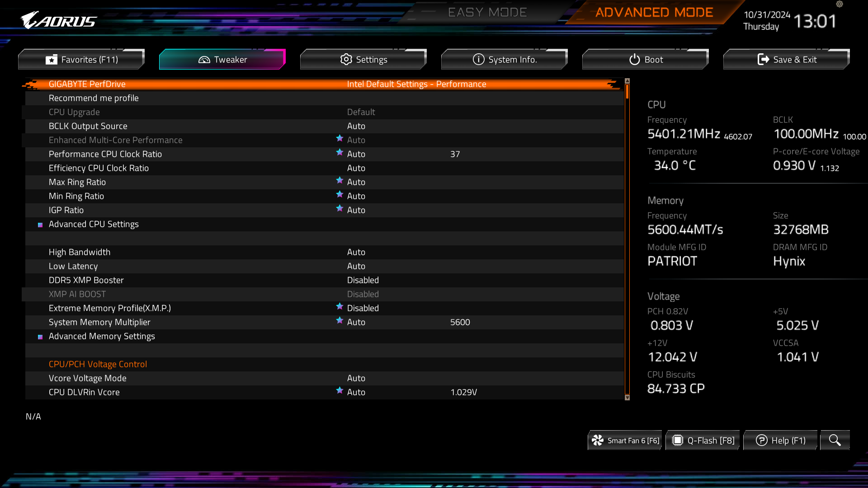Toggle DDR5 XMP Booster Disabled value
Viewport: 868px width, 488px height.
pyautogui.click(x=363, y=280)
